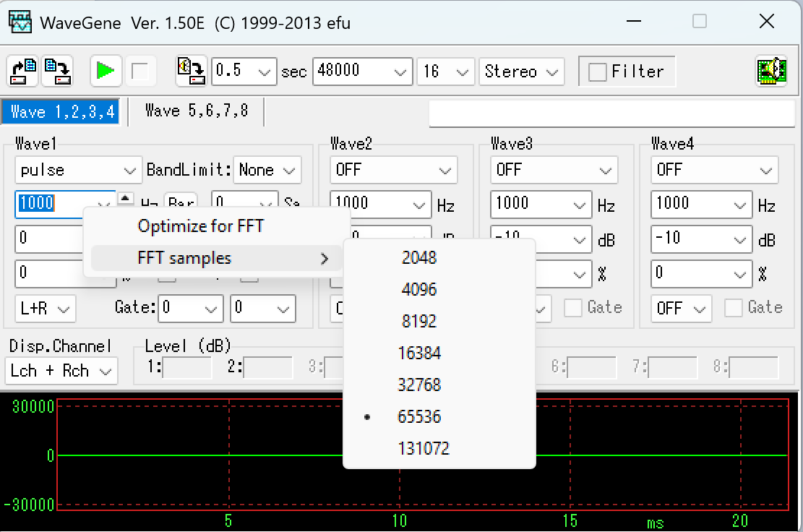This screenshot has width=803, height=532.
Task: Close the WaveGene window
Action: coord(767,22)
